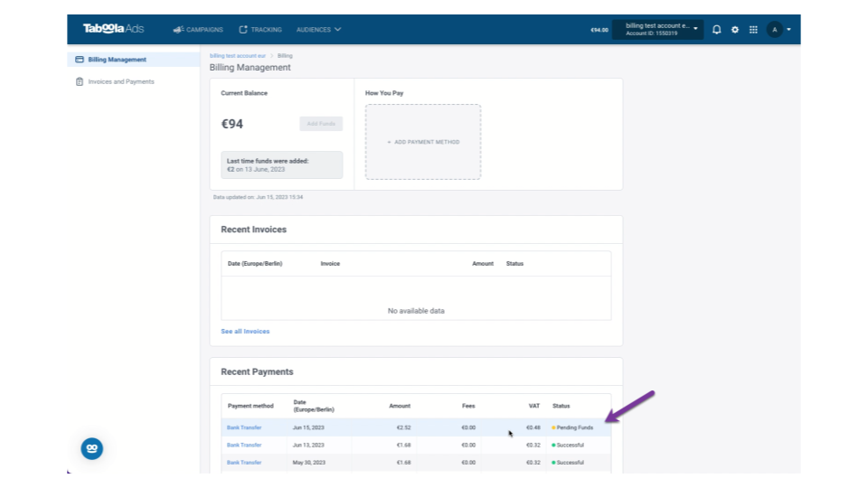
Task: Open the notifications bell icon
Action: [x=716, y=30]
